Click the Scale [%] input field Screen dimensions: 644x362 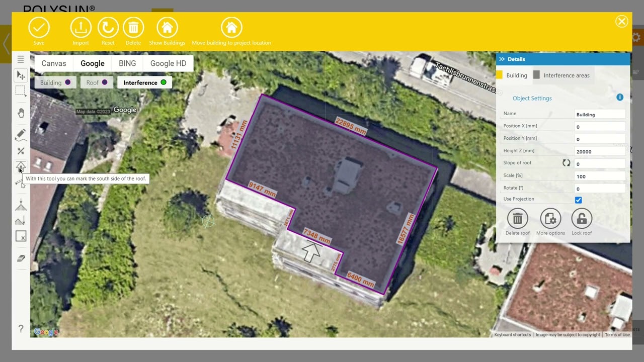click(x=600, y=176)
